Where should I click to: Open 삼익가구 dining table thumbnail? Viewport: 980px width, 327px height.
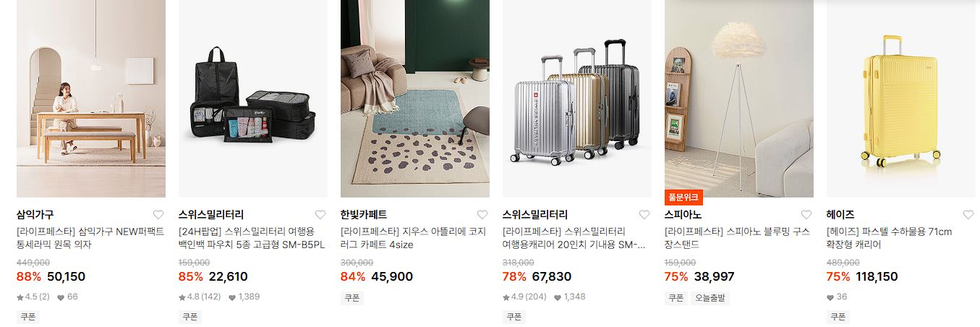coord(91,98)
